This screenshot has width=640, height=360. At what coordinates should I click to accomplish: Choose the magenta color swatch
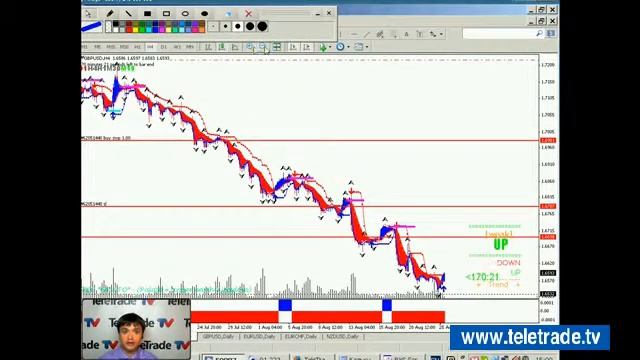162,30
